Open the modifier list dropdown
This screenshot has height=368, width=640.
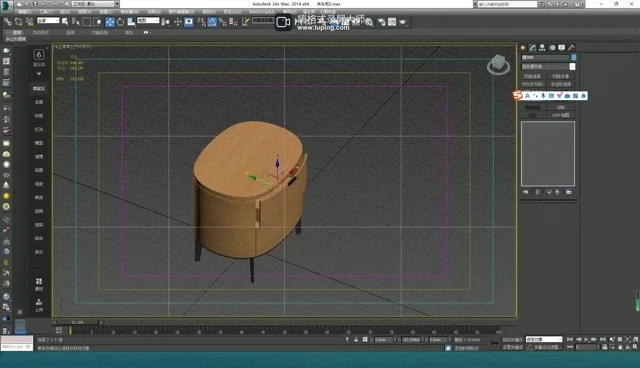tap(548, 67)
